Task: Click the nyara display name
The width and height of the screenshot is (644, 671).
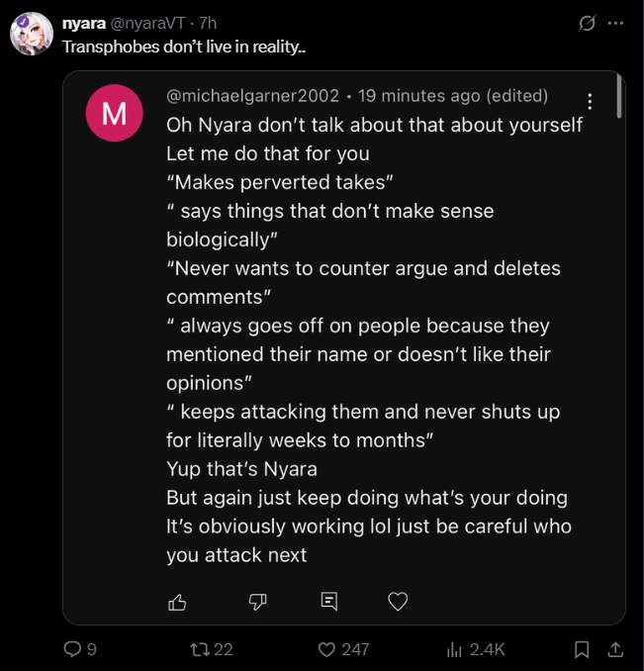Action: coord(84,23)
